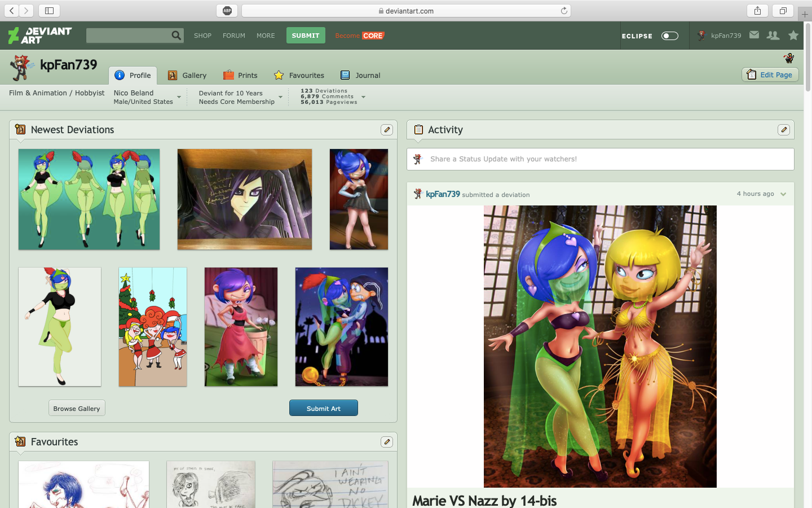Open the Christmas tree cartoon thumbnail
This screenshot has width=812, height=508.
pyautogui.click(x=153, y=327)
